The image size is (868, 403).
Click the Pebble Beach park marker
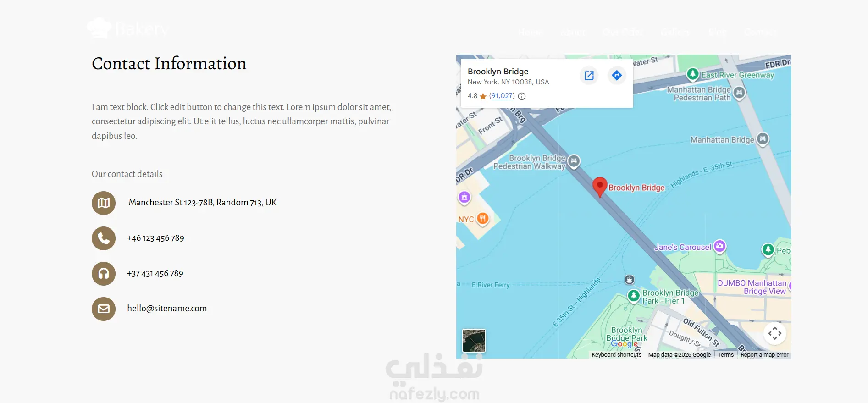(768, 250)
